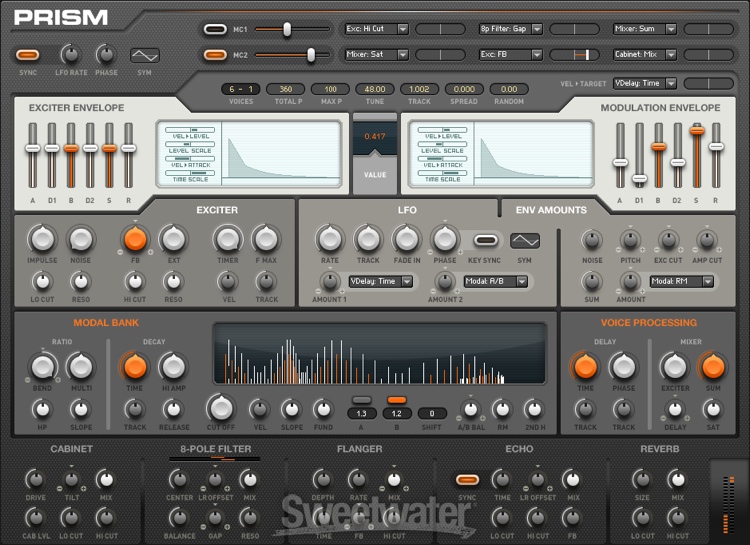Click the orange Mixer SUM knob
Screen dimensions: 750x545
[x=713, y=367]
